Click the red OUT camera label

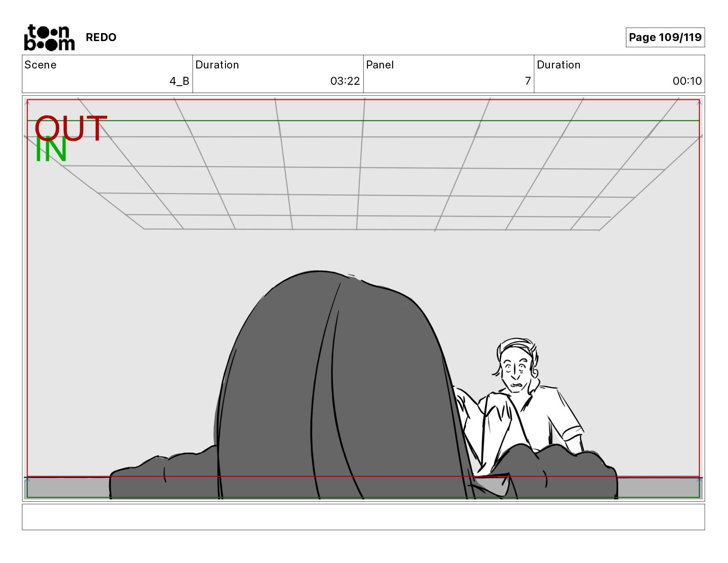point(71,128)
